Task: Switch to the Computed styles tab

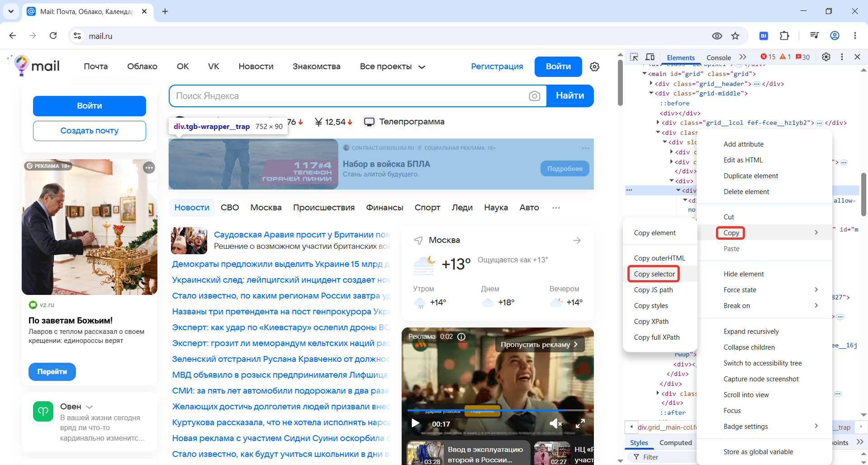Action: click(675, 443)
